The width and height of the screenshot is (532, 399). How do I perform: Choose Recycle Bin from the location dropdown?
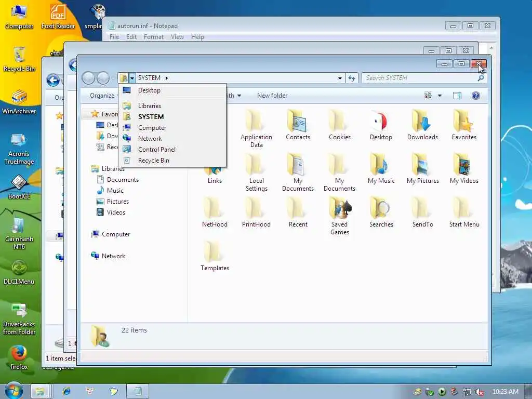point(172,160)
